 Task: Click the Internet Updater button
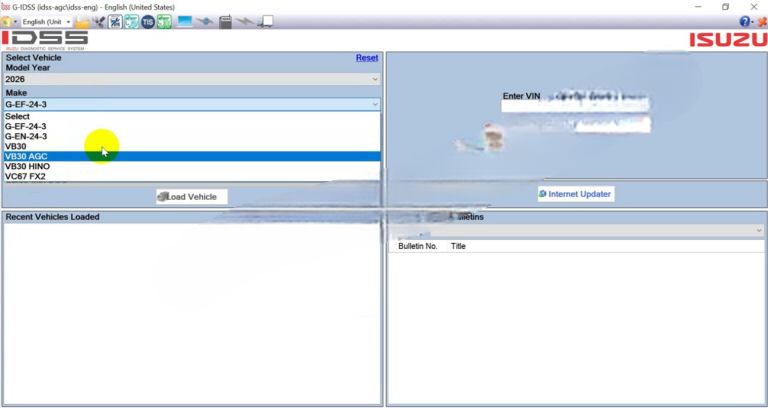[576, 194]
